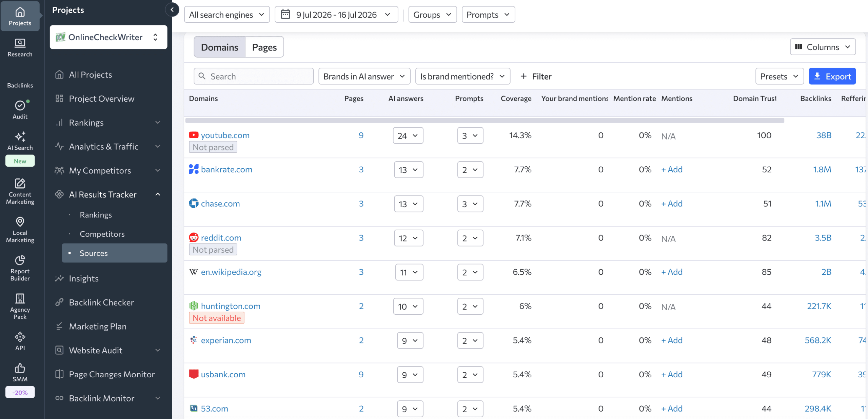Expand the Website Audit menu
Viewport: 868px width, 419px height.
[158, 350]
